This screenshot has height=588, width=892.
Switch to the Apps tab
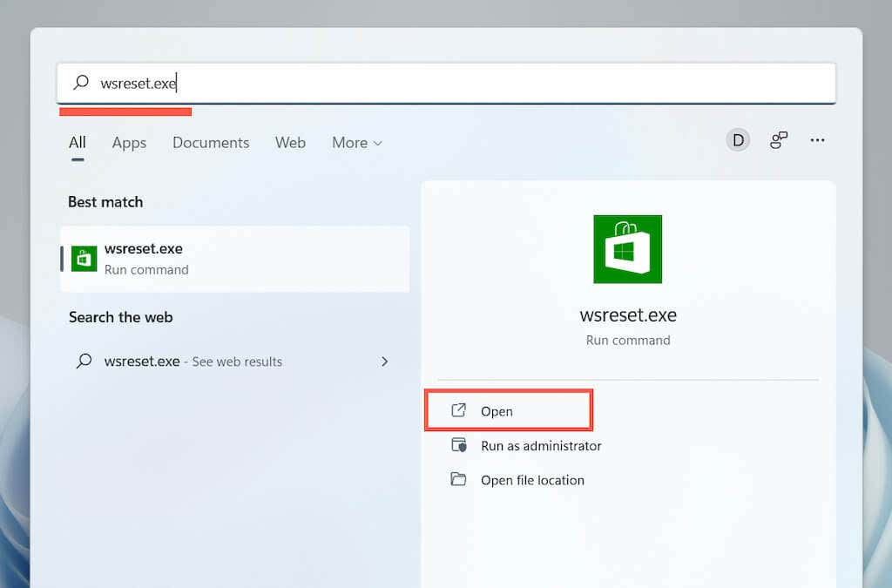[x=129, y=143]
